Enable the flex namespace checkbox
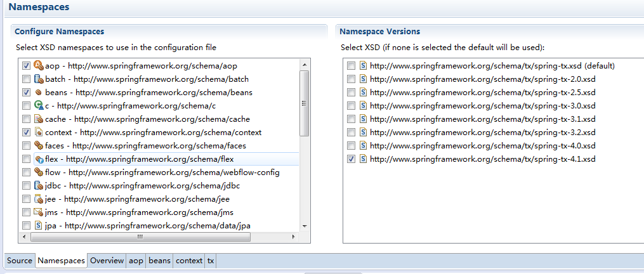Screen dimensions: 644x274 click(x=26, y=159)
